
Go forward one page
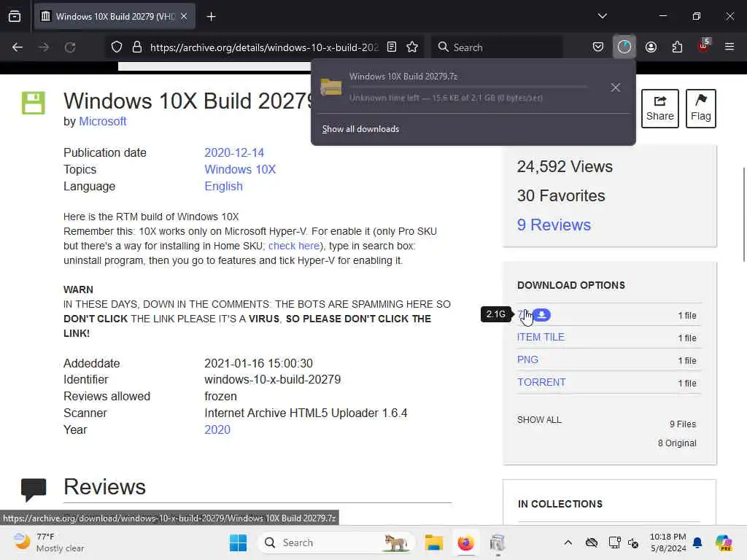[44, 47]
